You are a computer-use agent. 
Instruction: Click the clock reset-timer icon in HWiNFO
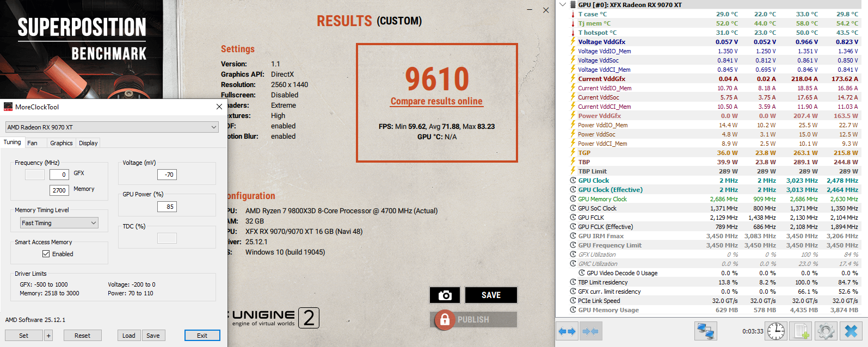(776, 331)
